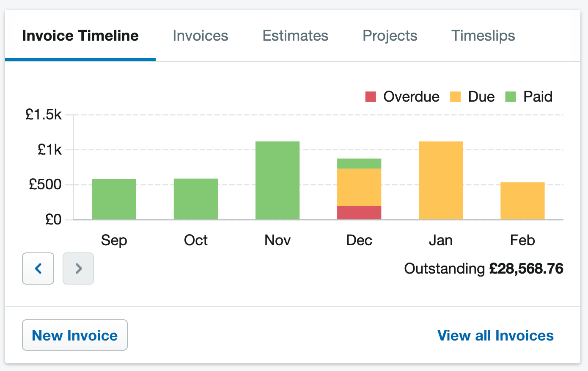View the Timeslips tab

click(483, 36)
